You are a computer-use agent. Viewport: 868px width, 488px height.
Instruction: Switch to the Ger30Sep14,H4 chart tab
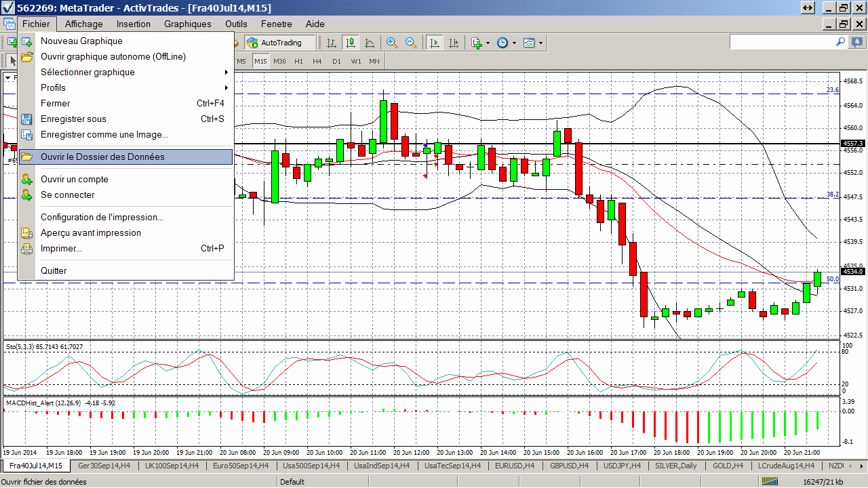[x=104, y=466]
